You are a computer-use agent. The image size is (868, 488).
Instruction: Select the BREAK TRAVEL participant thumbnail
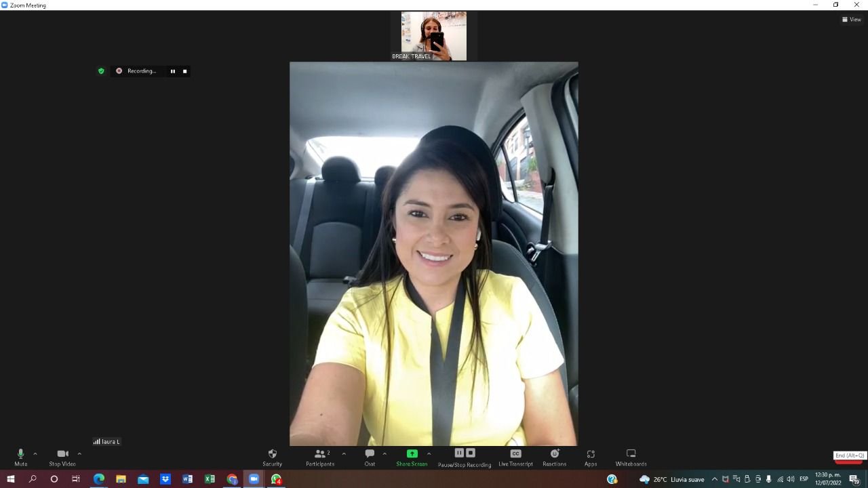[433, 36]
